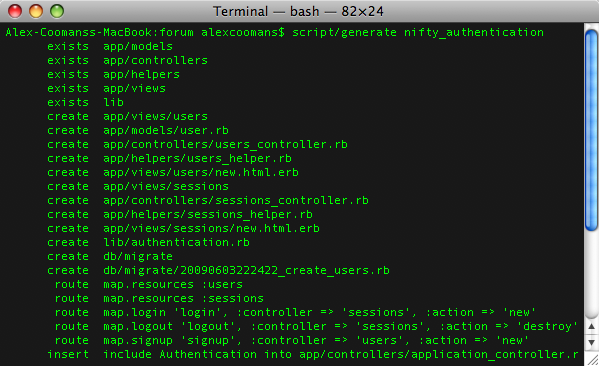Click the scroll down arrow

click(591, 342)
